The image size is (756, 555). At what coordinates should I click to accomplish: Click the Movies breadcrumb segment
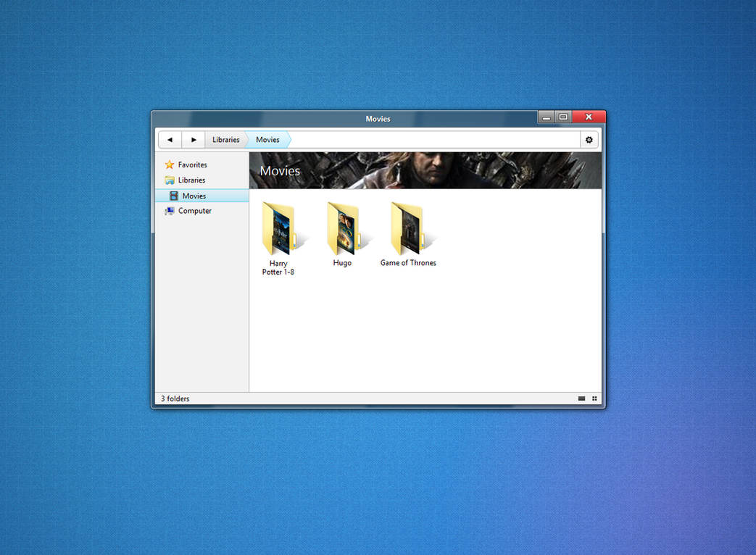(x=267, y=140)
